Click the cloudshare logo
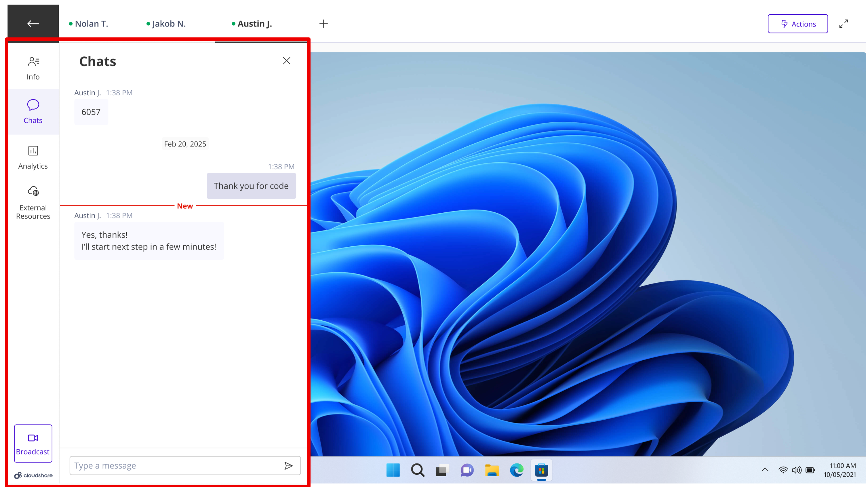The width and height of the screenshot is (868, 487). pos(33,475)
